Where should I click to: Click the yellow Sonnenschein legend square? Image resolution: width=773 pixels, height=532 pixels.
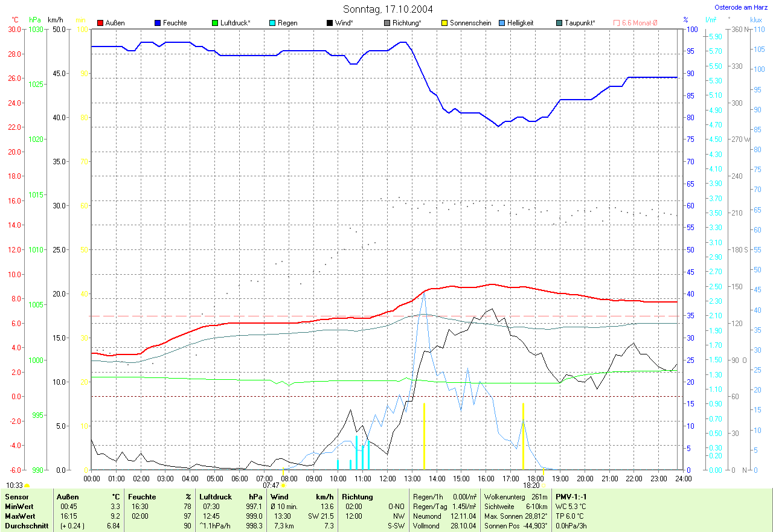pos(444,23)
